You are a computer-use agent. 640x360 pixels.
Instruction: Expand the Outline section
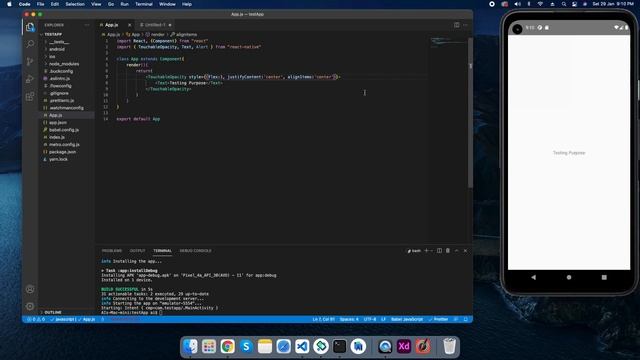pos(53,312)
